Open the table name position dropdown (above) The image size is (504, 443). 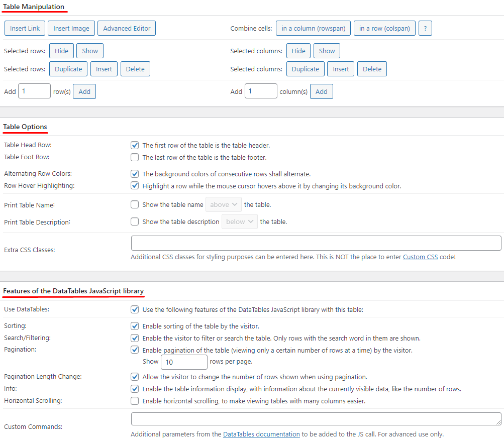click(x=224, y=204)
